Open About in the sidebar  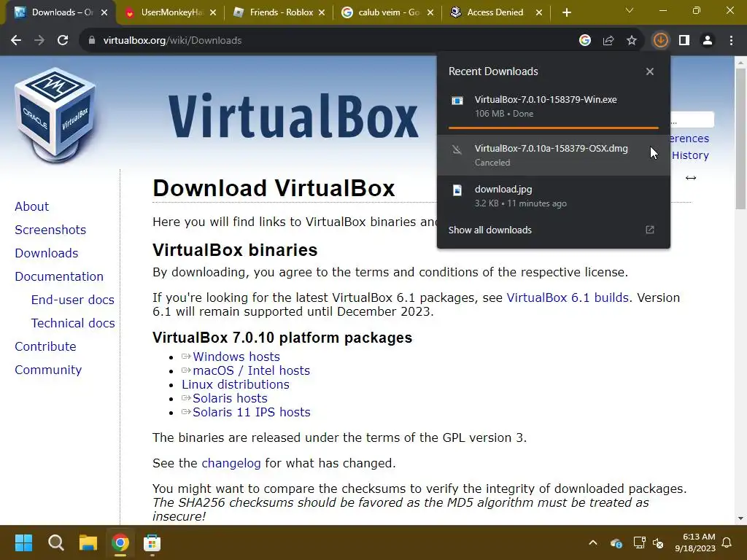point(32,206)
